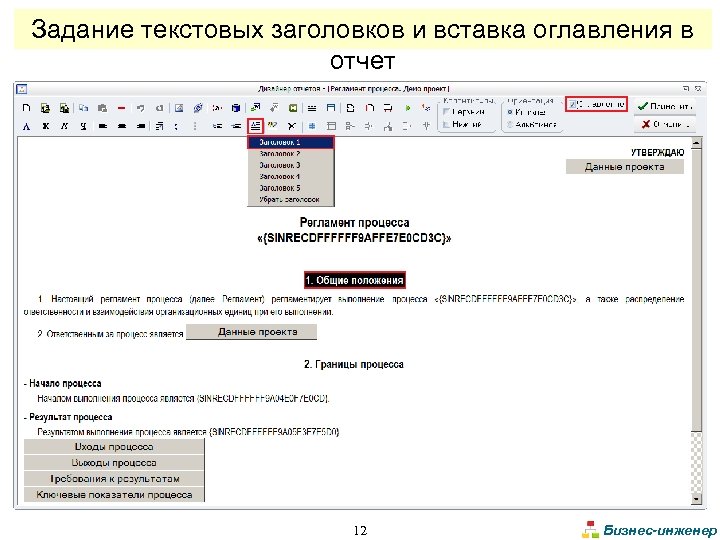Click the window system icon in title bar
This screenshot has width=720, height=540.
click(22, 89)
